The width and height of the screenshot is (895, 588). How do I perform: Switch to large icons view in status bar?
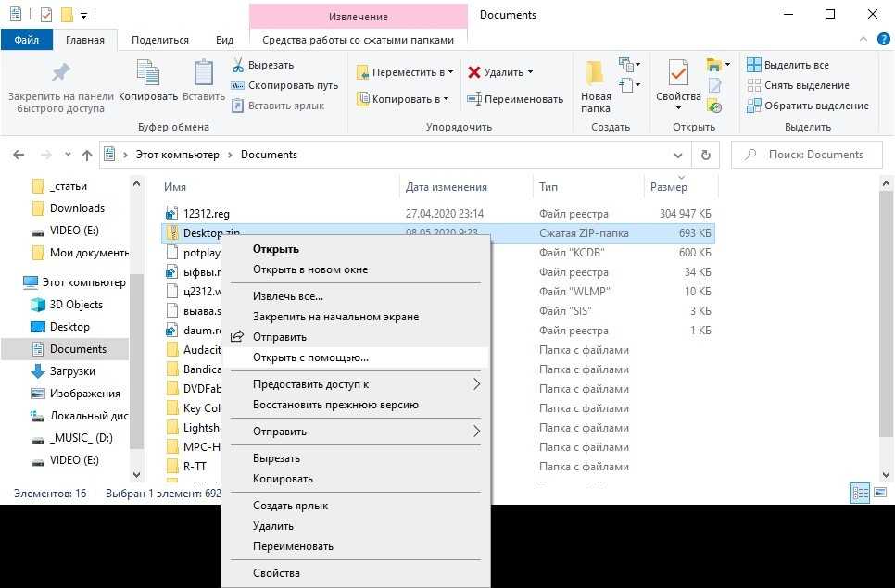(x=880, y=493)
